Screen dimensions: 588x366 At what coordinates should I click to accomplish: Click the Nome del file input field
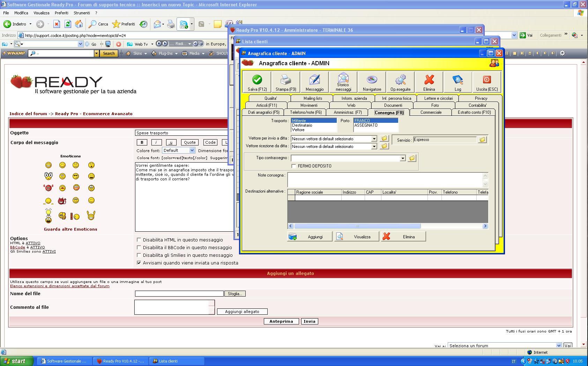179,294
